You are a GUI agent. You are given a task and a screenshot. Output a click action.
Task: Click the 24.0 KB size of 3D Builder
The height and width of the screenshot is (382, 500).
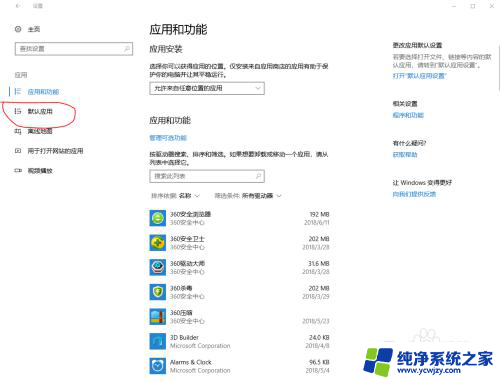point(319,337)
